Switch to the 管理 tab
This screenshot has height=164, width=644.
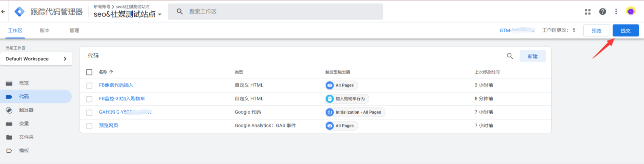click(x=74, y=31)
